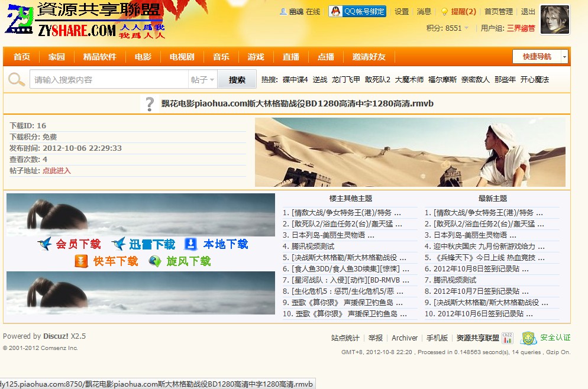Expand the 积分 8551 dropdown arrow
The image size is (588, 389).
pos(467,28)
